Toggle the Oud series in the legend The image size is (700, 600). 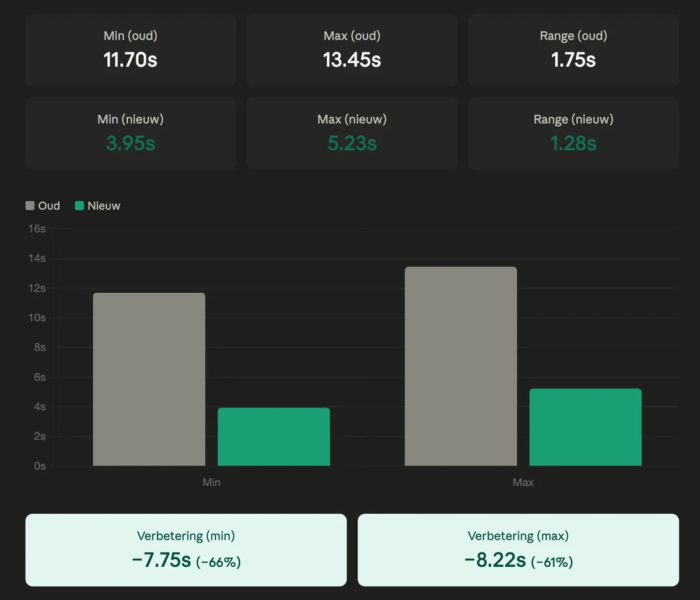click(43, 206)
